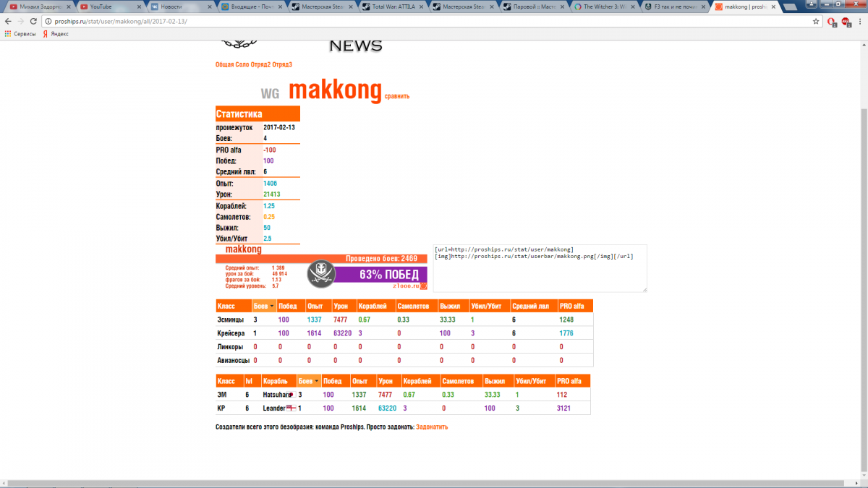Select the Соло stats filter link
Viewport: 868px width, 488px height.
(x=242, y=64)
